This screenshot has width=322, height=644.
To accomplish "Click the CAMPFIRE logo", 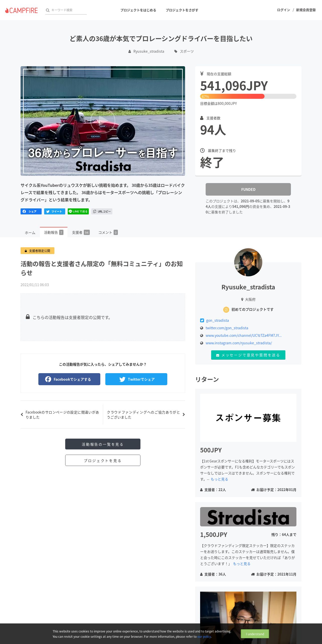I will tap(22, 10).
